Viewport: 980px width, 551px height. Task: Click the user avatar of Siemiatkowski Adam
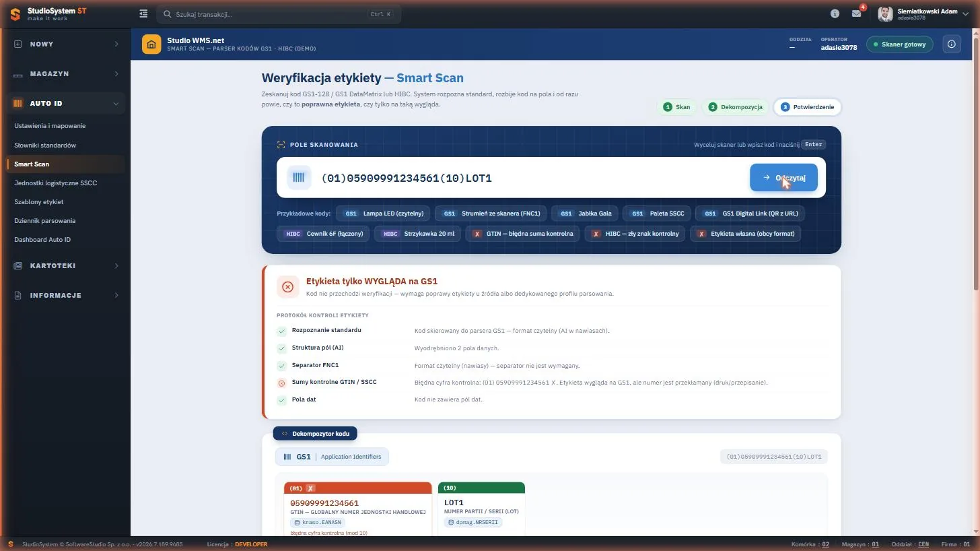885,13
